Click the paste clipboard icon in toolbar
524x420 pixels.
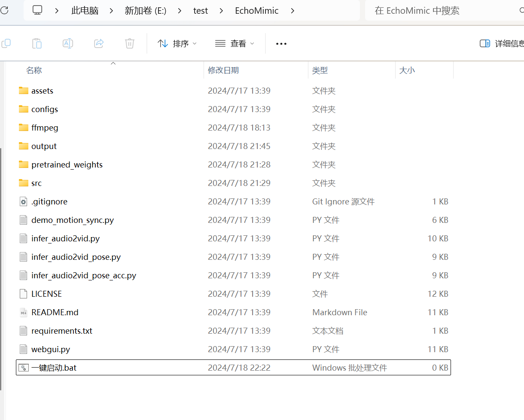click(x=37, y=43)
